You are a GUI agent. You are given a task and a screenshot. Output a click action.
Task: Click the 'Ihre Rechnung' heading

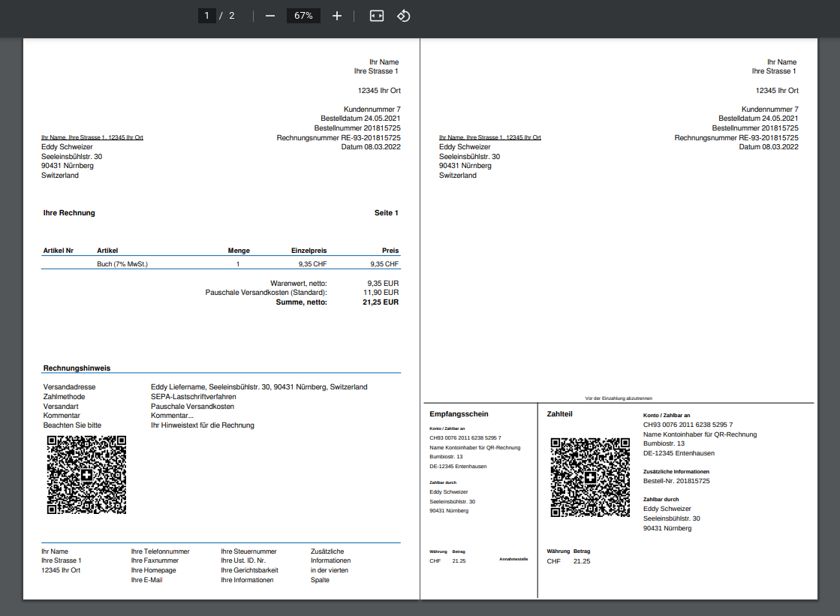[x=69, y=212]
